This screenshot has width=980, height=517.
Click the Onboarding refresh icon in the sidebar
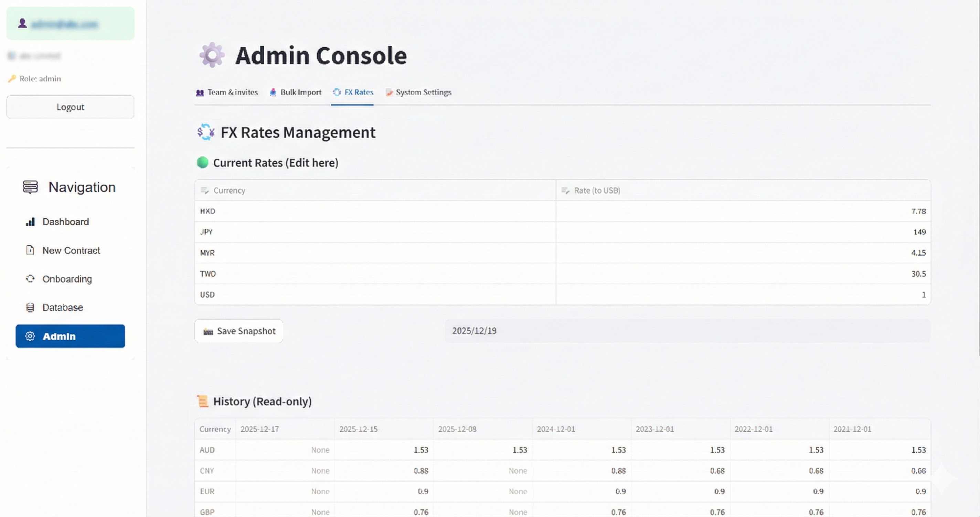tap(30, 279)
